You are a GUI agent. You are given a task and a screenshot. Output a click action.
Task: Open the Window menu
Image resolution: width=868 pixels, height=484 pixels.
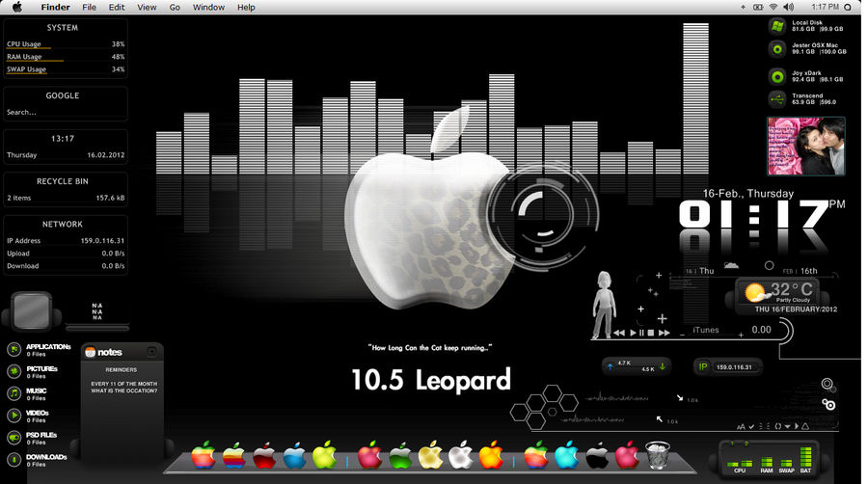tap(208, 7)
